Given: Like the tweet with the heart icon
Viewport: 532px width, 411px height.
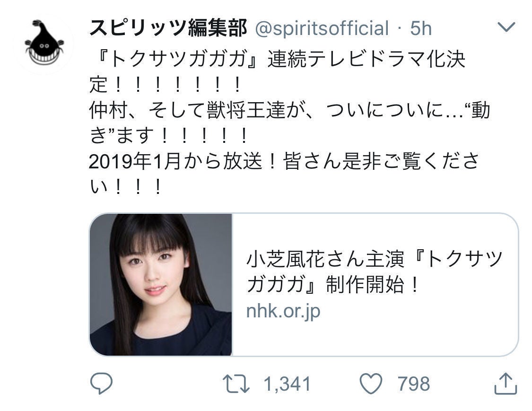Looking at the screenshot, I should tap(371, 384).
